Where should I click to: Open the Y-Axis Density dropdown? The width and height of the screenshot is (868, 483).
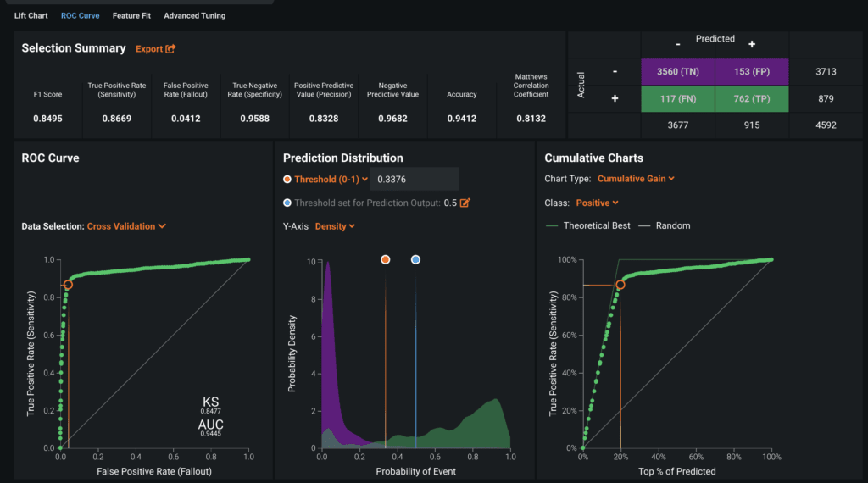(335, 226)
